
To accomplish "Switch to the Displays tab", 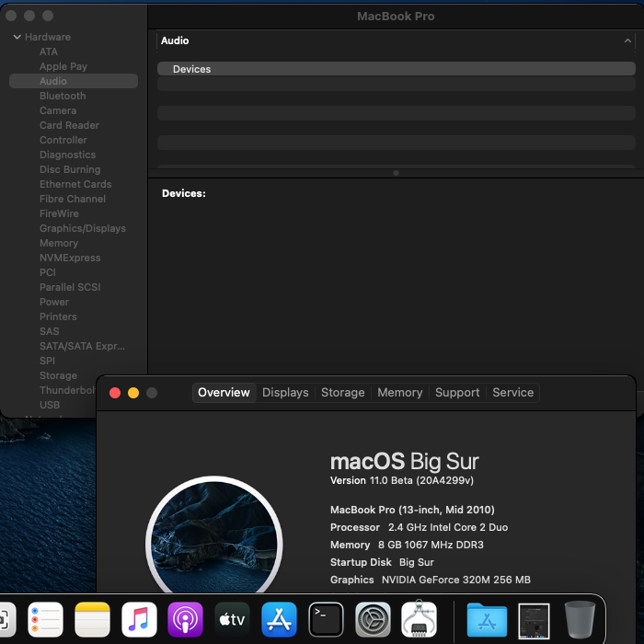I will tap(285, 392).
